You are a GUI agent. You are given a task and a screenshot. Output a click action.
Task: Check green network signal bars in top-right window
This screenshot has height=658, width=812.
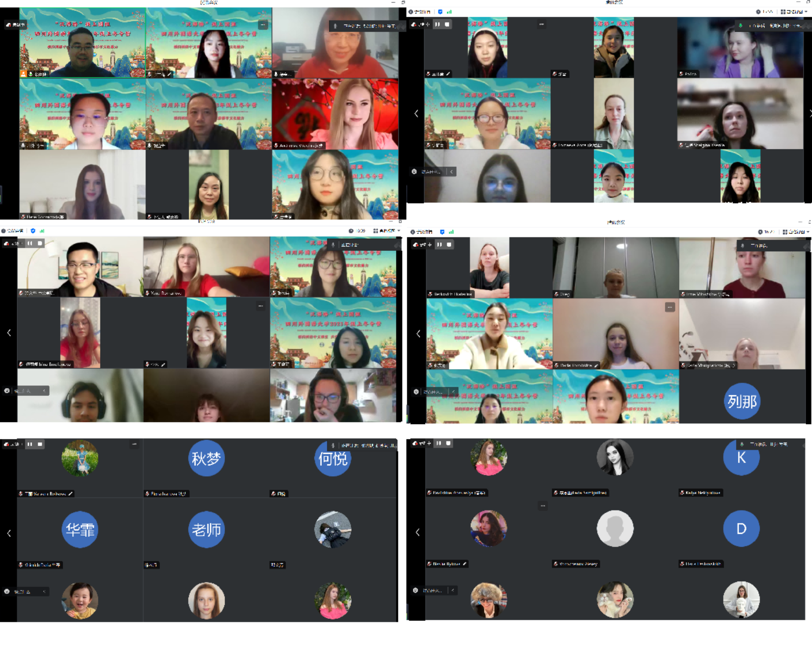point(449,12)
